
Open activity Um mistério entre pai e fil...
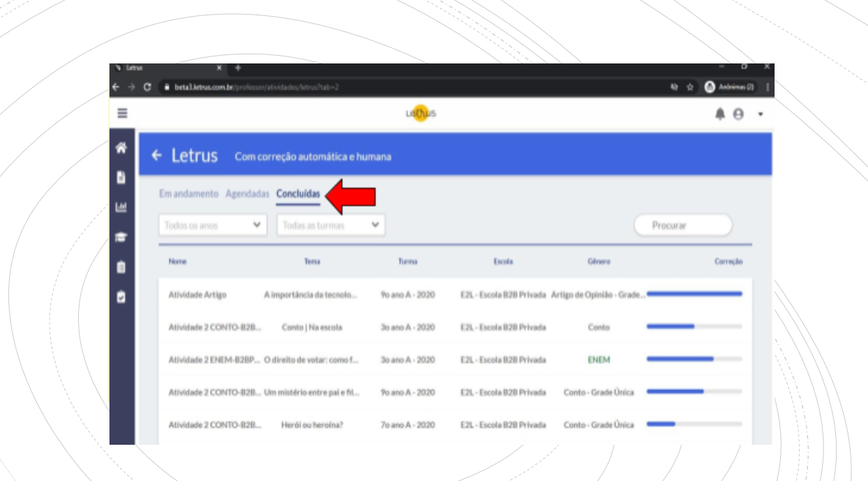(455, 392)
